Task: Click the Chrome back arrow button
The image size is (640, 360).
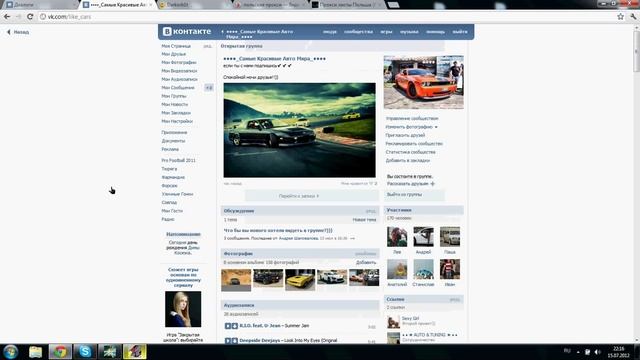Action: tap(7, 17)
